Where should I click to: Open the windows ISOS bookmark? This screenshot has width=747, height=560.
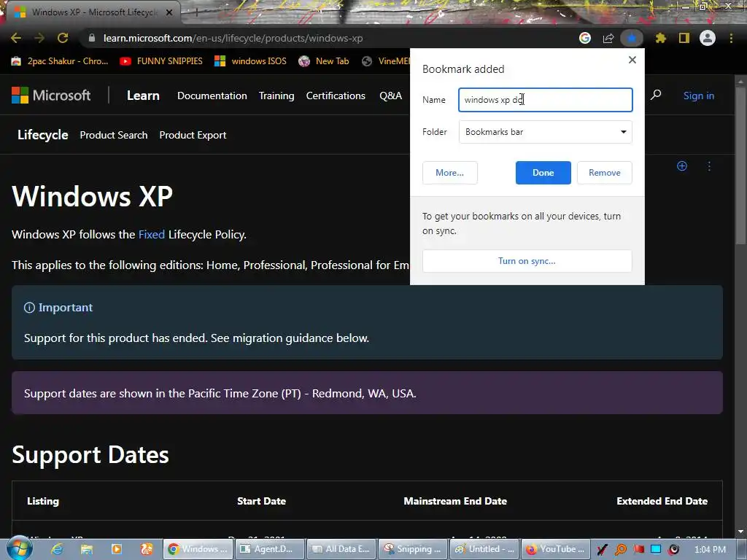(x=251, y=61)
